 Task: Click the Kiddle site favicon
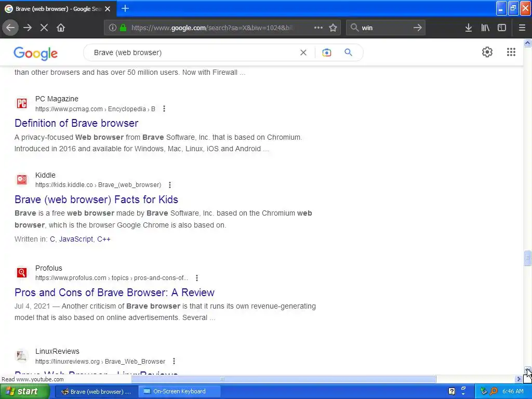coord(22,179)
